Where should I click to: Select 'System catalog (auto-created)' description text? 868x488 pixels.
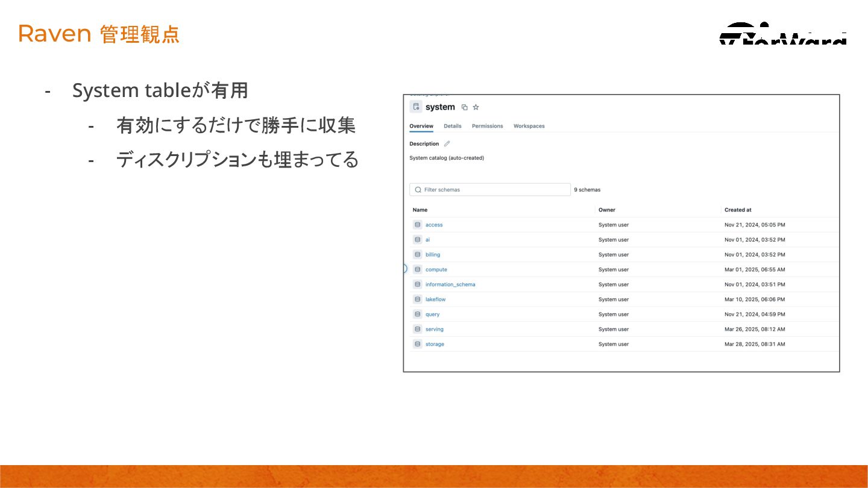(x=447, y=158)
